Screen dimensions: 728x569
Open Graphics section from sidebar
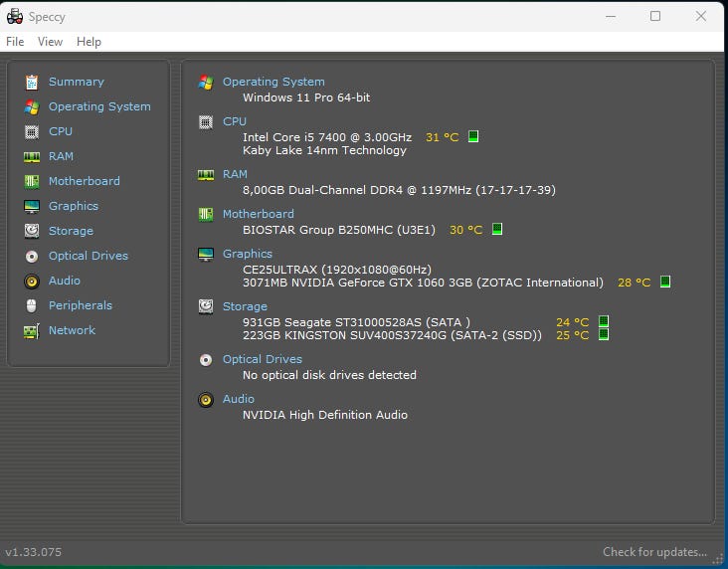coord(74,206)
